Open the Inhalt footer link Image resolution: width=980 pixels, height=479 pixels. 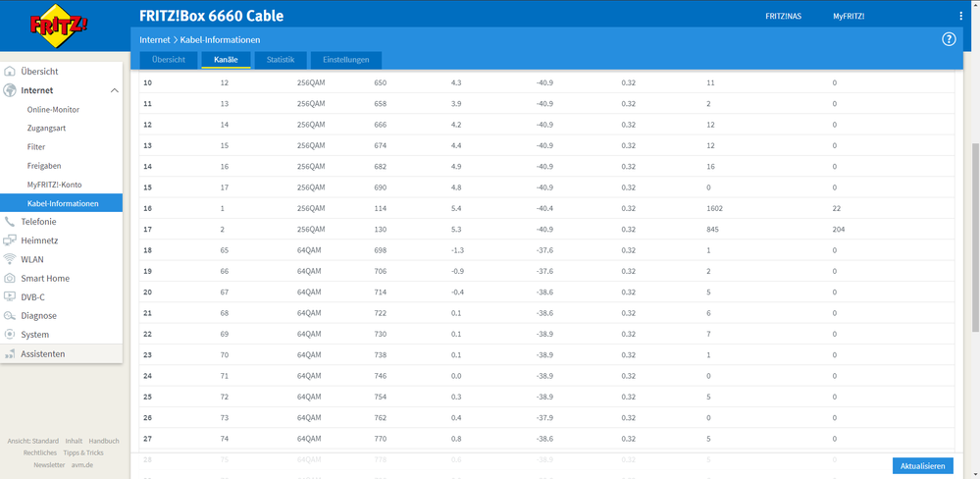click(74, 441)
